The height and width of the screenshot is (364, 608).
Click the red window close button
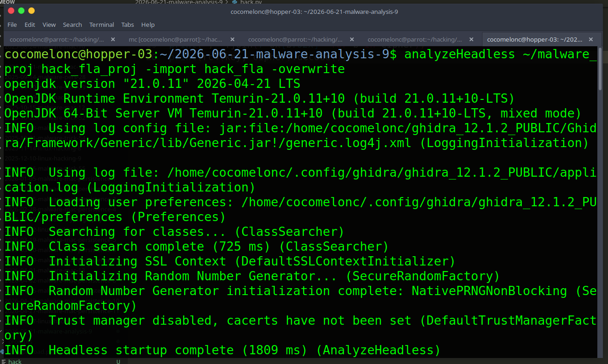click(11, 11)
